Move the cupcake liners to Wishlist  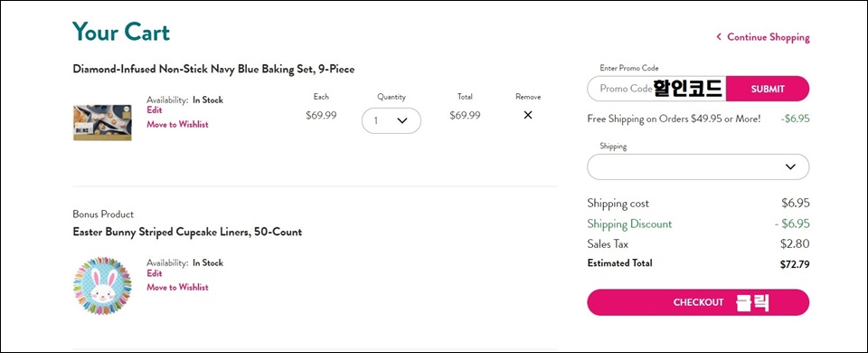(x=178, y=287)
